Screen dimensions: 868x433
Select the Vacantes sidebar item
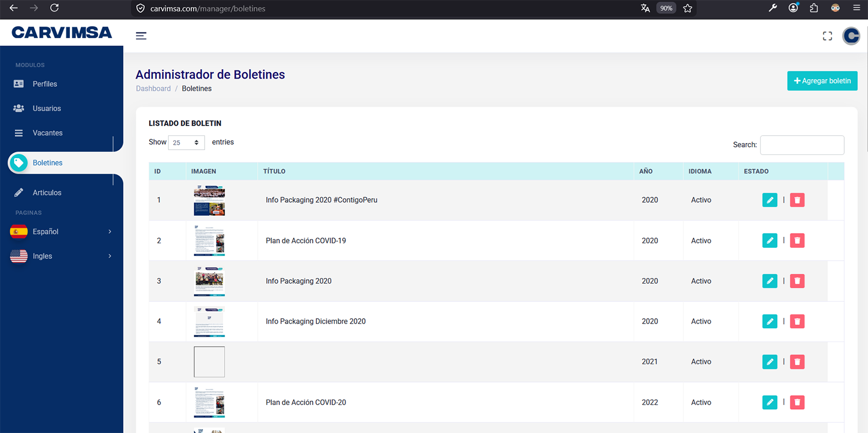click(x=47, y=133)
